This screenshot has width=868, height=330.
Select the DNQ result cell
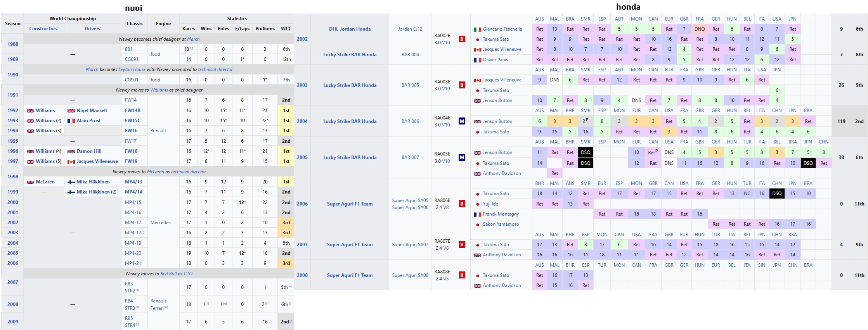click(x=700, y=29)
